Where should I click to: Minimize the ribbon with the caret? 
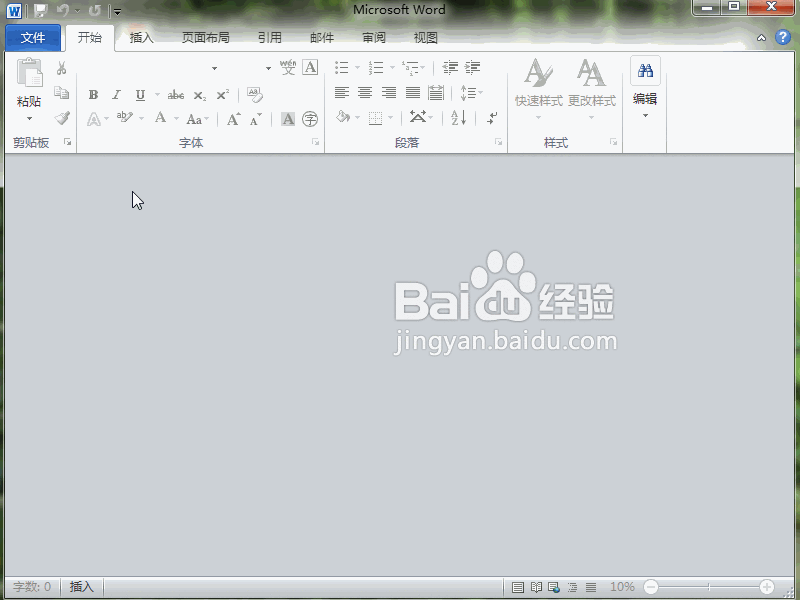coord(761,38)
